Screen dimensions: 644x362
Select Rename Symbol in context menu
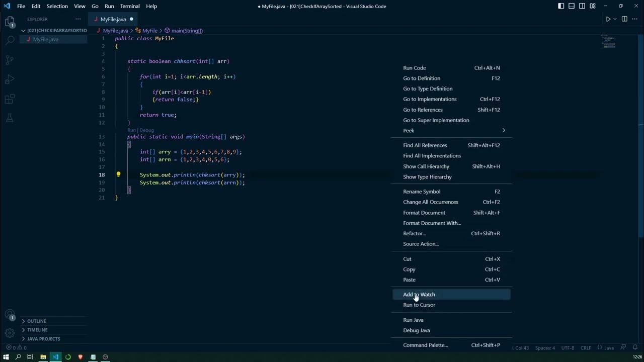coord(452,192)
